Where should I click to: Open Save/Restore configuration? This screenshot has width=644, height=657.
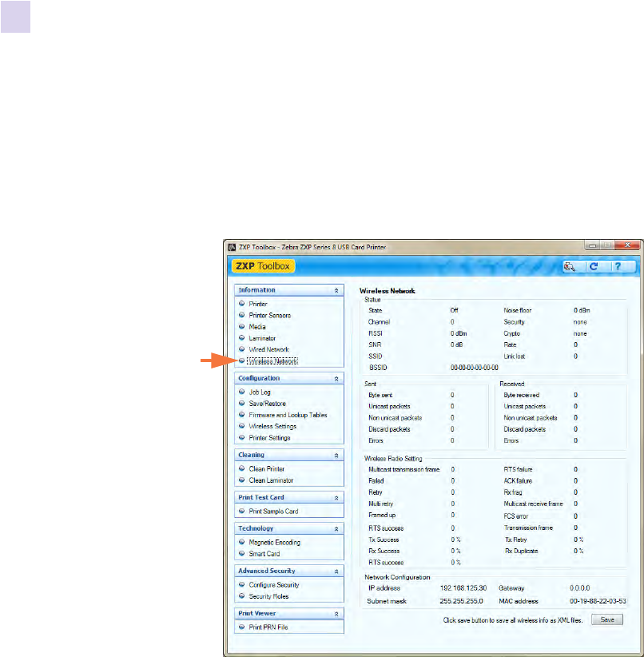pyautogui.click(x=267, y=404)
